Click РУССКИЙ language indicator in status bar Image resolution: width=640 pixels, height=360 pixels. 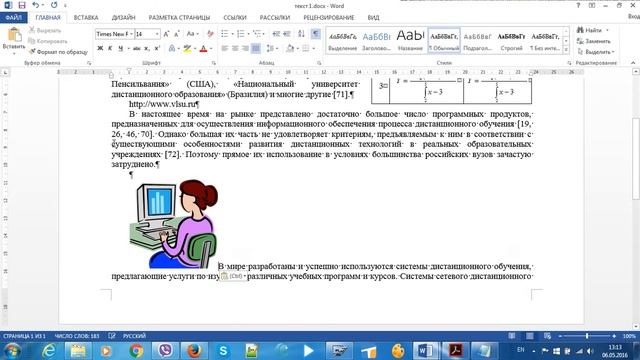tap(134, 336)
